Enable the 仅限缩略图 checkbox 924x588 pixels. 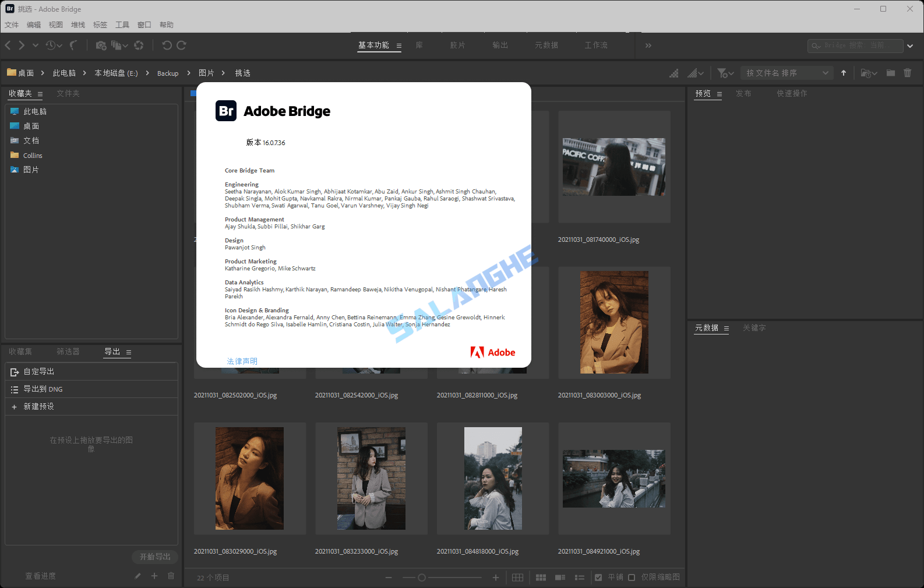(x=632, y=578)
